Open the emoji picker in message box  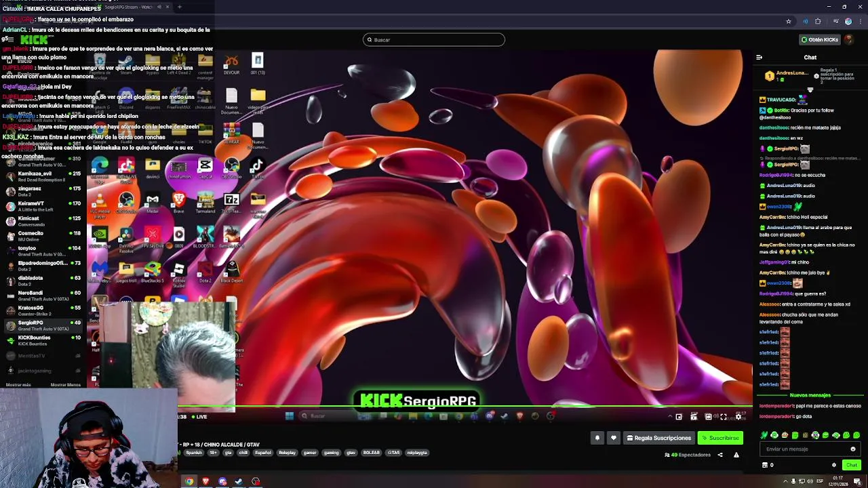tap(853, 449)
